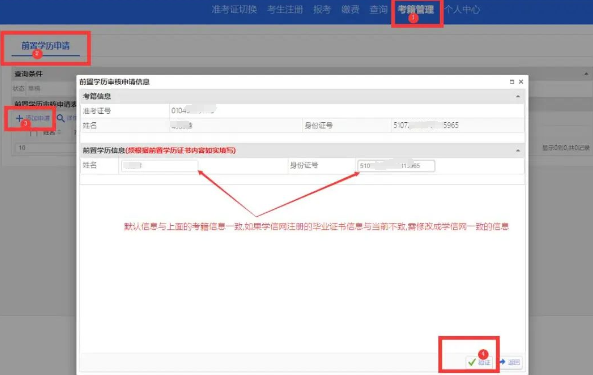Click the 姓名 input field under 前置学历信息

[159, 166]
